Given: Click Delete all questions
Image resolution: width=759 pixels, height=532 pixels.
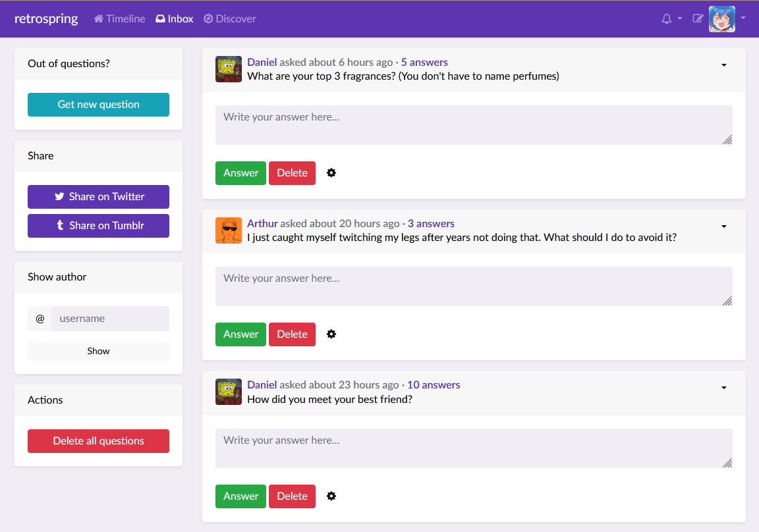Looking at the screenshot, I should click(98, 441).
